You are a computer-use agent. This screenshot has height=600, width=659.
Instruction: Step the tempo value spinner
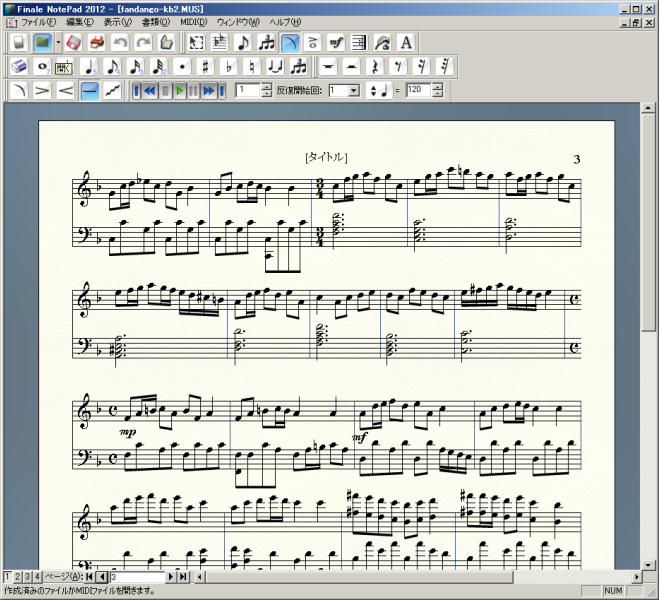click(438, 90)
